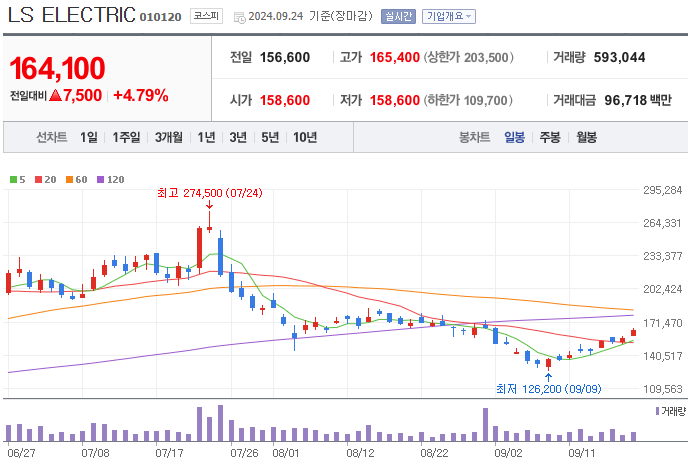Click the green 5-day moving average swatch

click(x=13, y=179)
